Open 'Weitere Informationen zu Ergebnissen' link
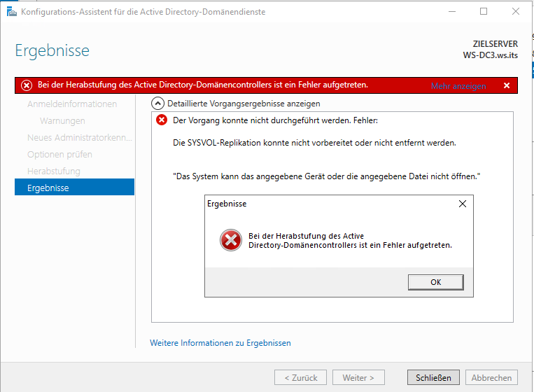This screenshot has width=534, height=392. [x=220, y=343]
